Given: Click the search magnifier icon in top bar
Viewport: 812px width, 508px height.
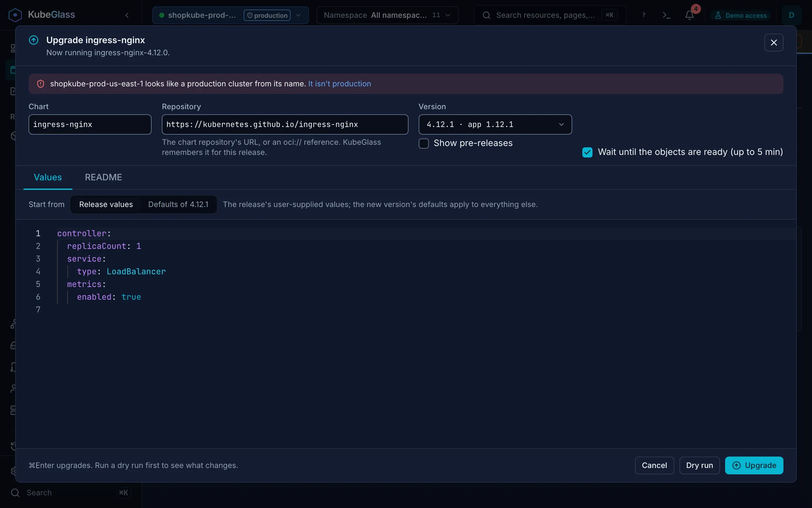Looking at the screenshot, I should [486, 15].
